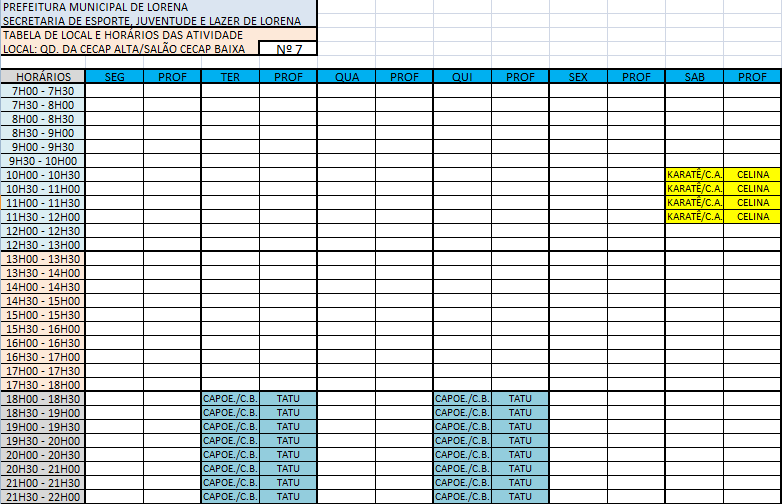Select PREFEITURA MUNICIPAL DE LORENA title cell

[159, 7]
